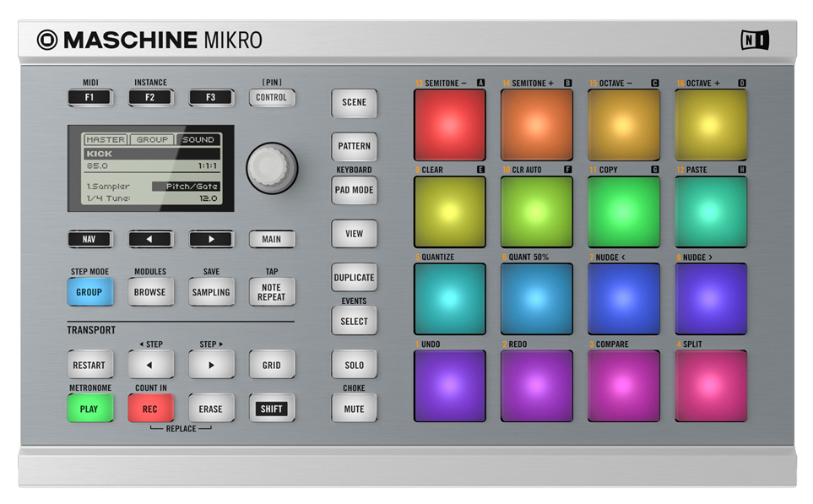Click the Pitch/Gate field on display
The image size is (813, 504).
(x=186, y=186)
